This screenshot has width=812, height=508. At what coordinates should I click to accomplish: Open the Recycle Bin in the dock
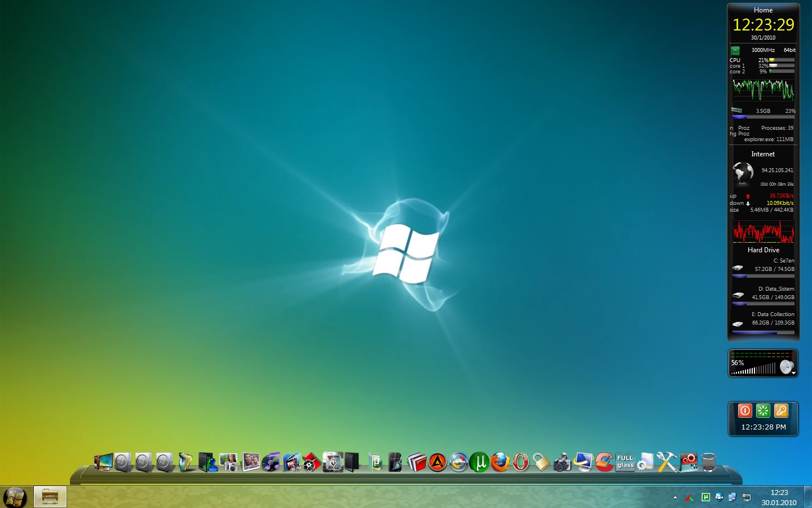[709, 462]
